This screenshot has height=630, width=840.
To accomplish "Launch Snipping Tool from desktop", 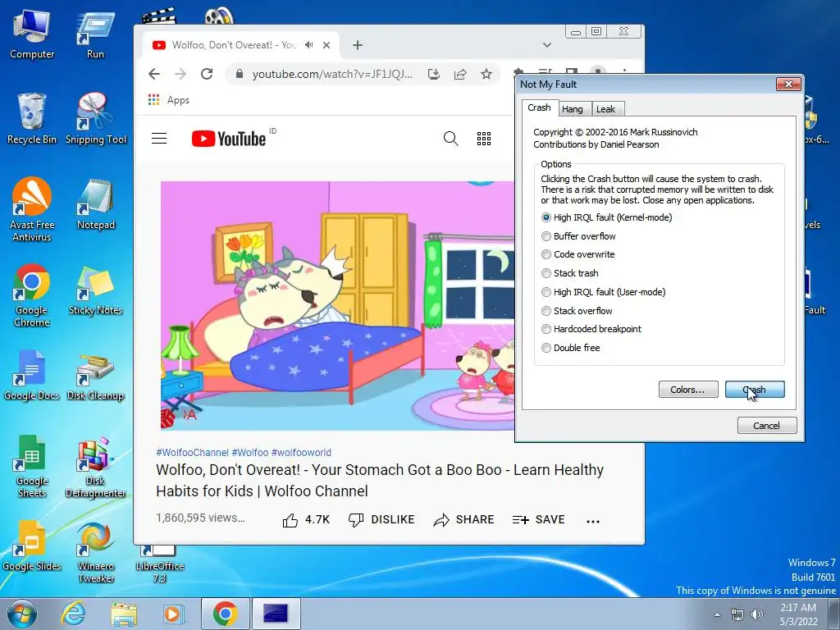I will click(96, 119).
